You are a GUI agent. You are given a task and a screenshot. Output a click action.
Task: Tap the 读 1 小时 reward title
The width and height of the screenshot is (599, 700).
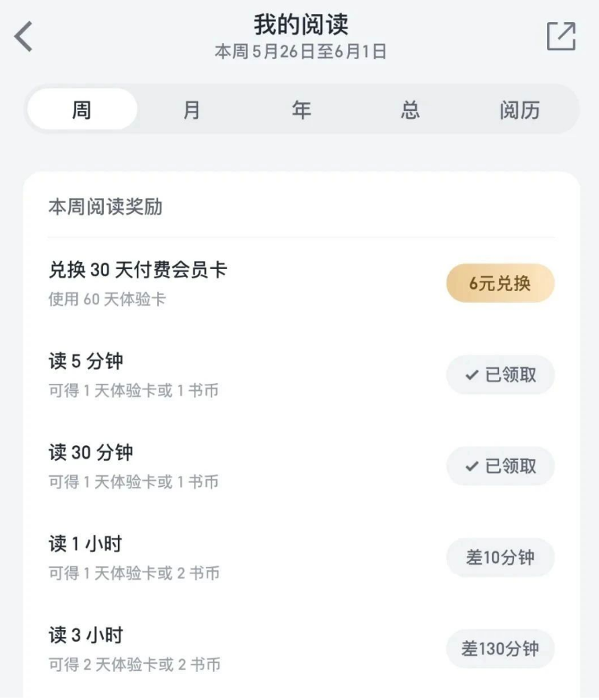[x=86, y=544]
